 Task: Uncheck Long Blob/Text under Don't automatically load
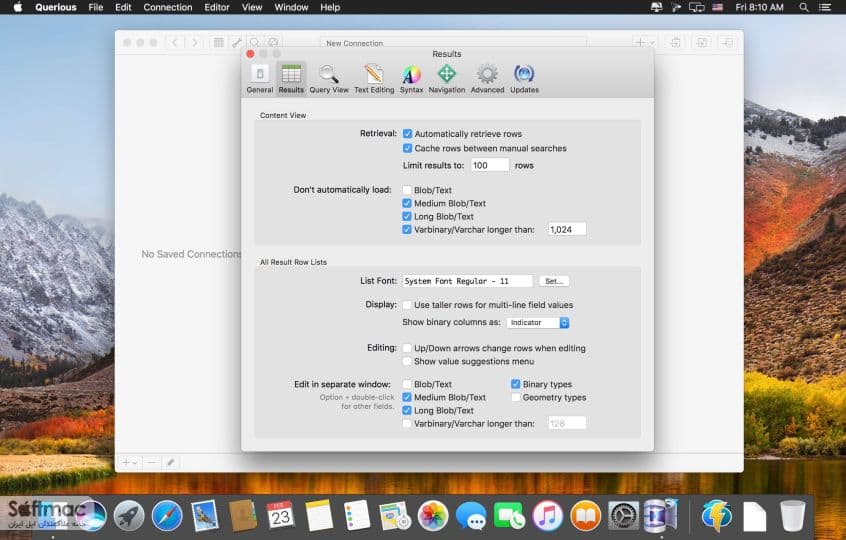click(x=407, y=216)
